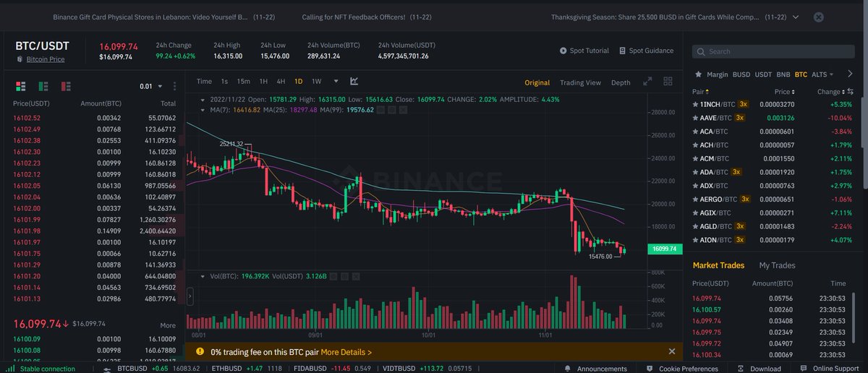Screen dimensions: 868x373
Task: Open Announcements from the bottom bar
Action: tap(597, 369)
